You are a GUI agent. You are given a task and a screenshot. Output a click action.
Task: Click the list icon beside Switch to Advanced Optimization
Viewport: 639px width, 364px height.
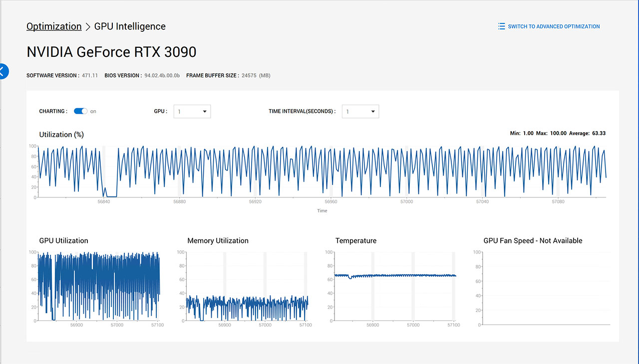(501, 26)
